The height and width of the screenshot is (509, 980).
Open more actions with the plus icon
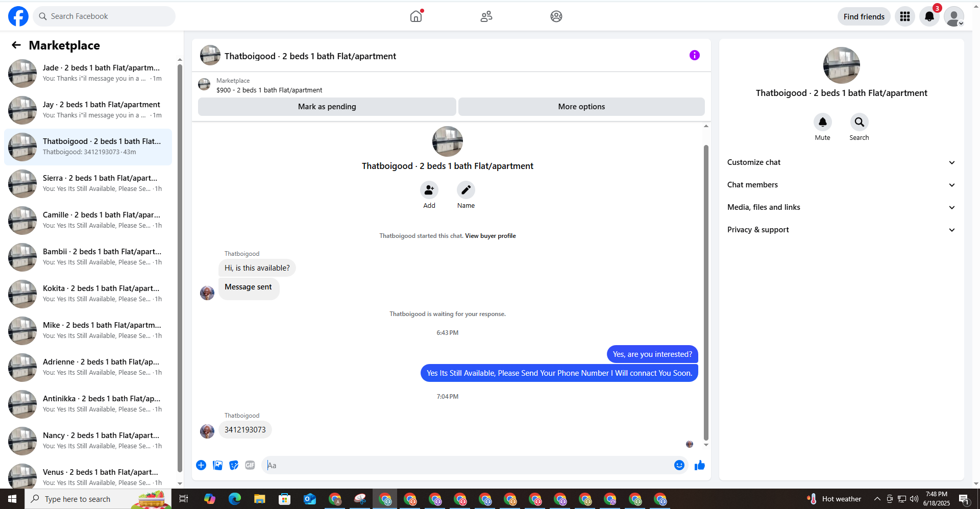[201, 465]
